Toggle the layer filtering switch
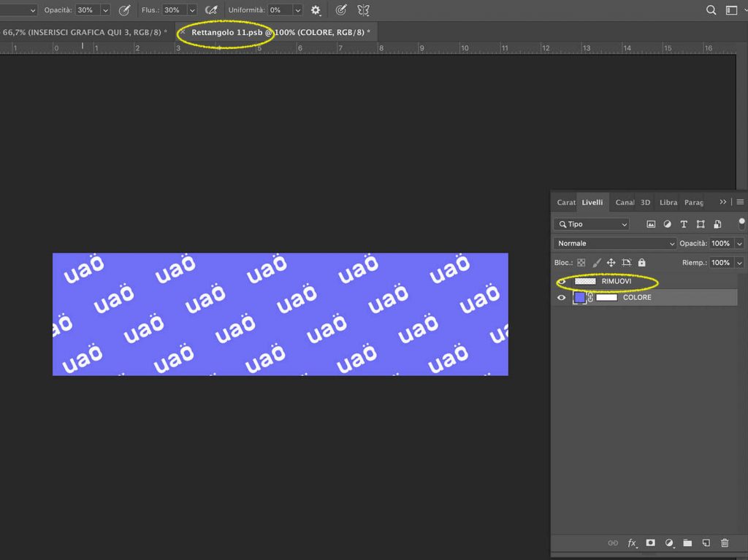This screenshot has height=560, width=748. pyautogui.click(x=741, y=223)
